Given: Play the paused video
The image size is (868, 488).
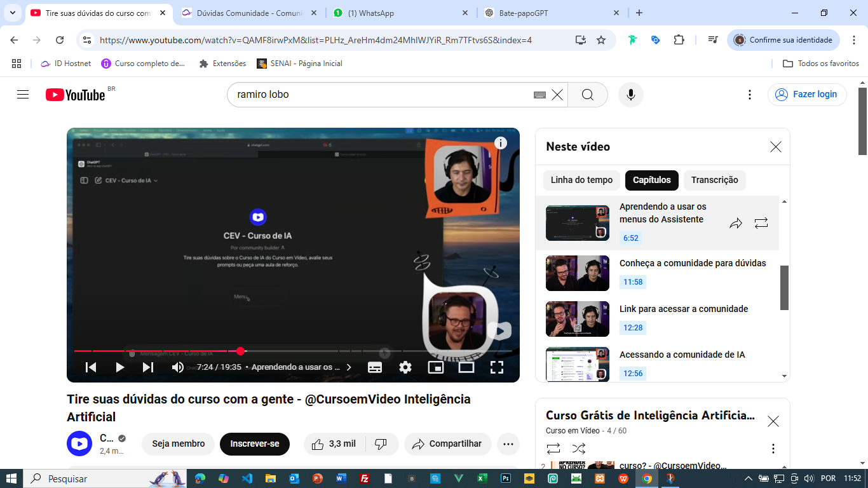Looking at the screenshot, I should pos(119,367).
